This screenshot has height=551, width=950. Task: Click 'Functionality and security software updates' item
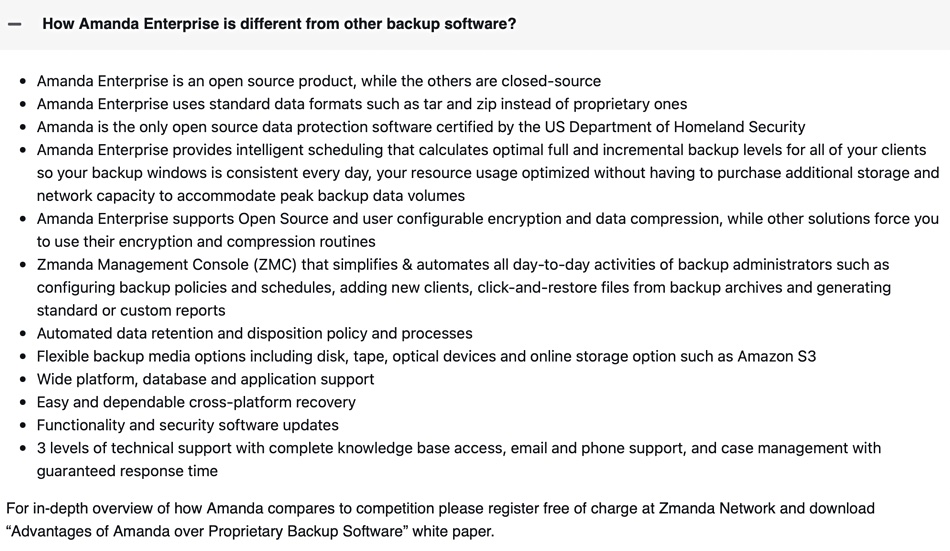pyautogui.click(x=188, y=425)
